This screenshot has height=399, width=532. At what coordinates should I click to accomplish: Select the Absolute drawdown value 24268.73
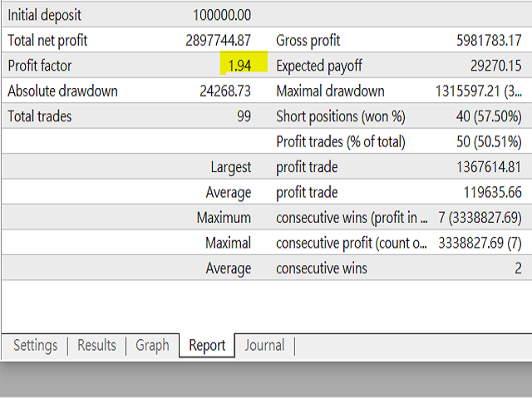click(225, 91)
